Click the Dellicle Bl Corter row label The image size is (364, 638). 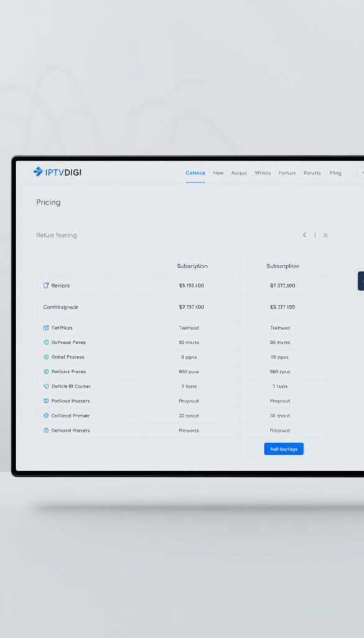71,386
